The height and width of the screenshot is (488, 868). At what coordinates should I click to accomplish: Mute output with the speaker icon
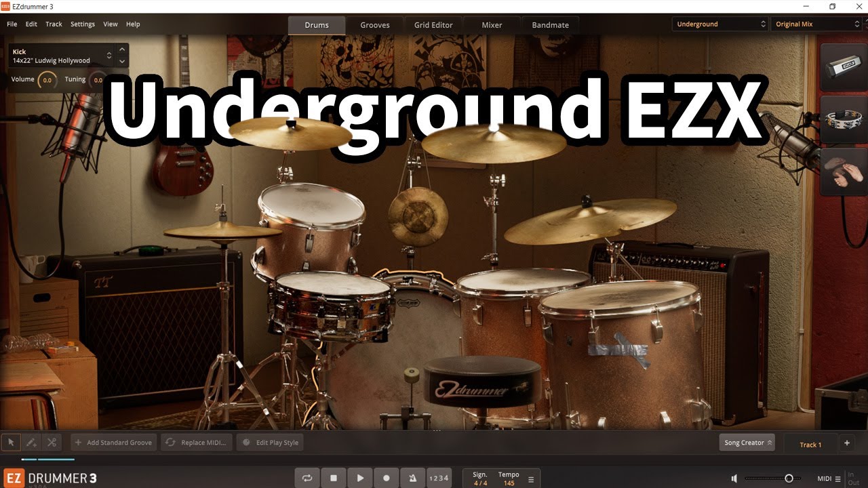[x=734, y=479]
